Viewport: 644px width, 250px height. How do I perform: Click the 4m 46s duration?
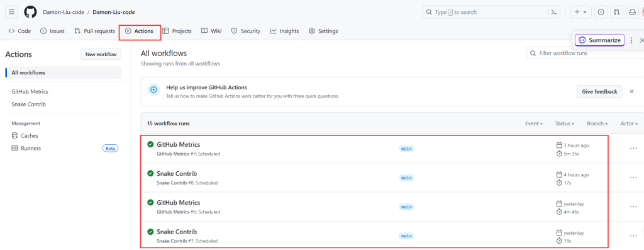(x=571, y=212)
